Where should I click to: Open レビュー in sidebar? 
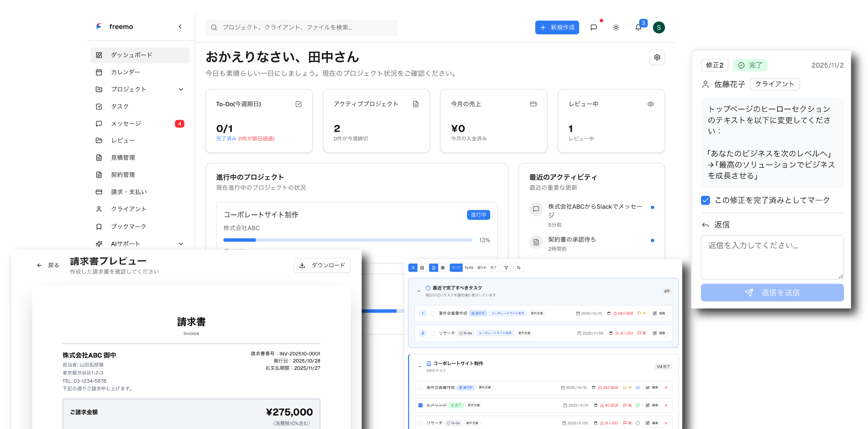point(140,140)
